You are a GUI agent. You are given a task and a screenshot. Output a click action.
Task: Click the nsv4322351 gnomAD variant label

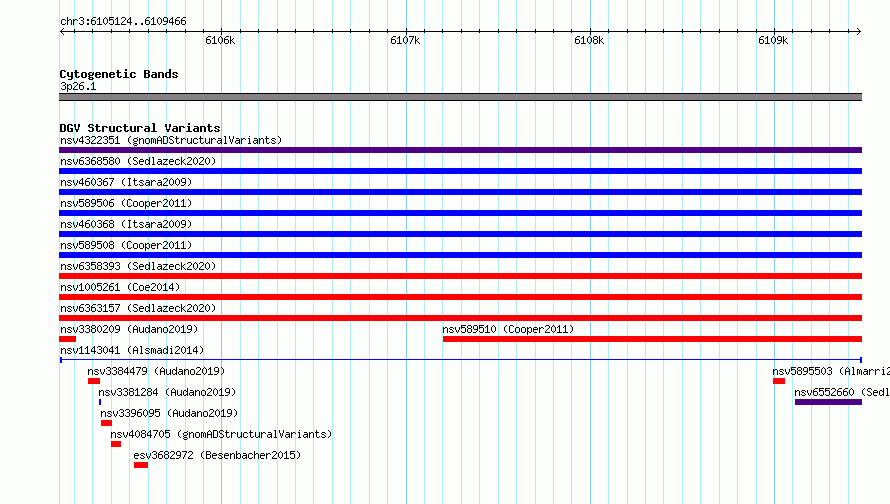(x=171, y=140)
